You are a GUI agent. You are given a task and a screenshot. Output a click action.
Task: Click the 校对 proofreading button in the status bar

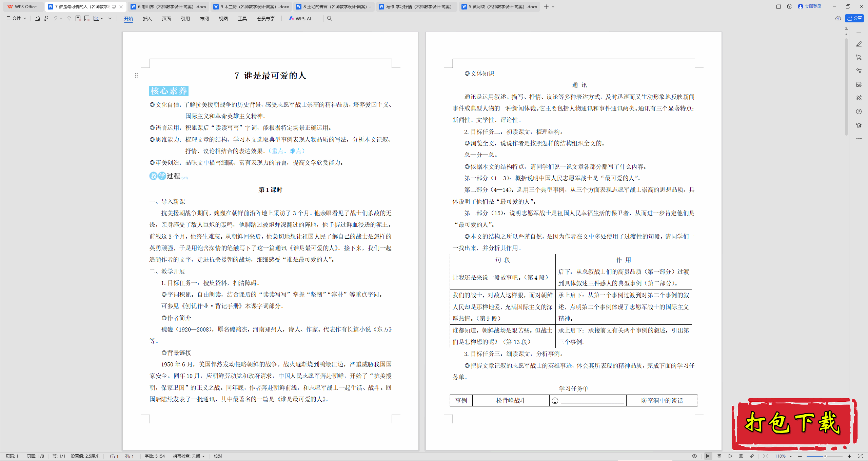click(x=218, y=456)
